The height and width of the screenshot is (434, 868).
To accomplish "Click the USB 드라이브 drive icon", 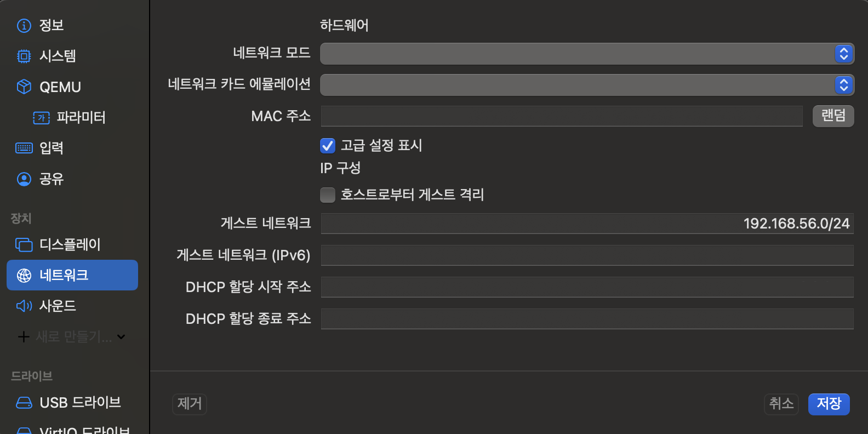I will click(24, 403).
